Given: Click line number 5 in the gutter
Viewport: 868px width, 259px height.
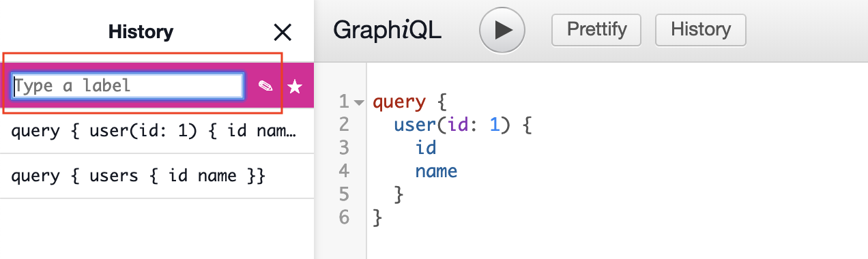Looking at the screenshot, I should pos(343,194).
